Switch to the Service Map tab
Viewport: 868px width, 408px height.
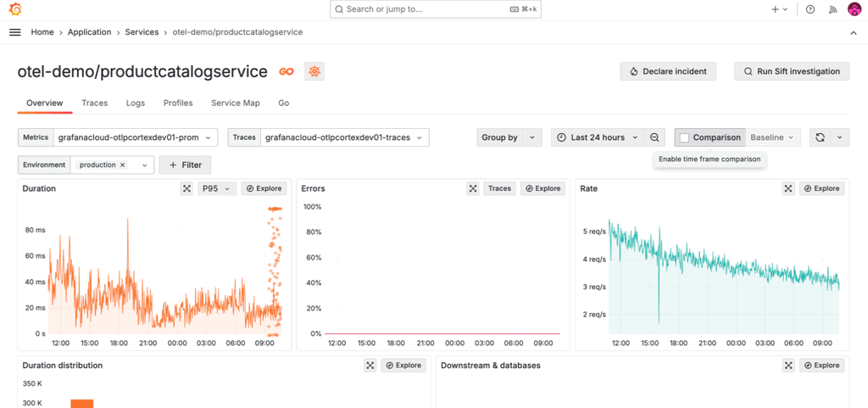(x=236, y=103)
